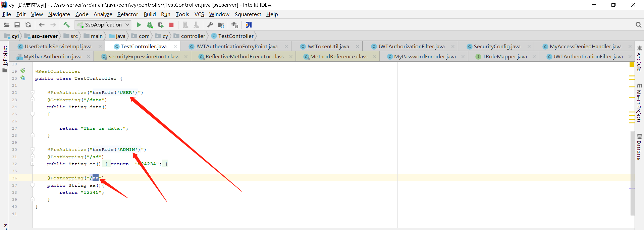Switch to MyPasswordEncoder.java tab
Screen dimensions: 644x230
425,57
